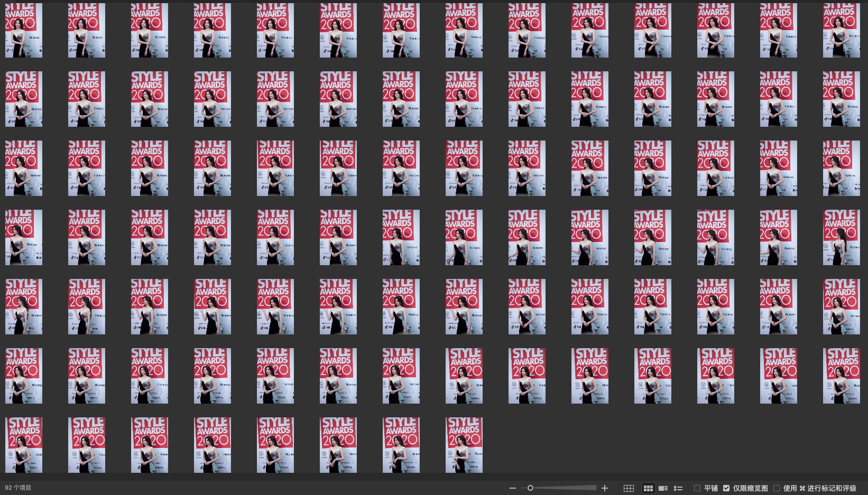The height and width of the screenshot is (495, 868).
Task: Toggle the grid lock icon
Action: click(x=629, y=488)
